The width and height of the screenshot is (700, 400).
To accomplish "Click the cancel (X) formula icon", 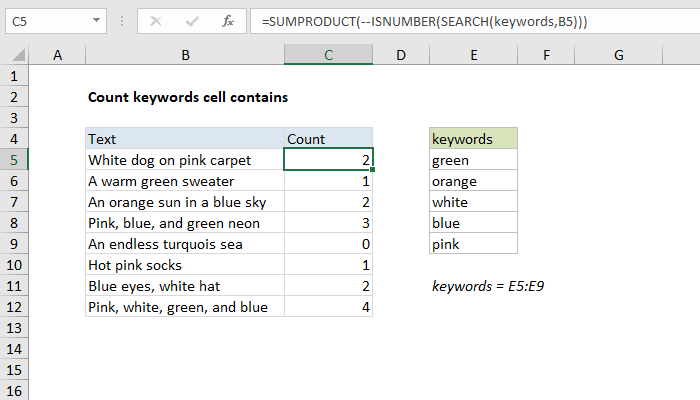I will click(x=156, y=21).
